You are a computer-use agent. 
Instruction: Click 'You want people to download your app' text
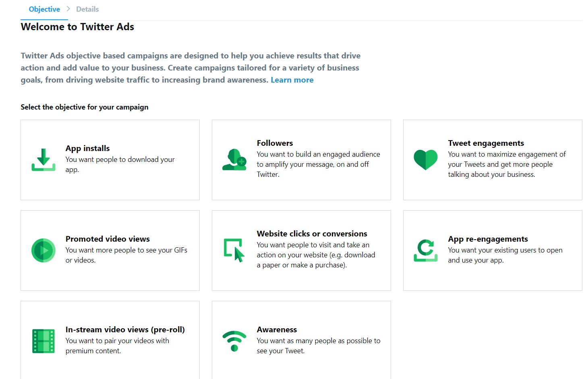coord(120,164)
